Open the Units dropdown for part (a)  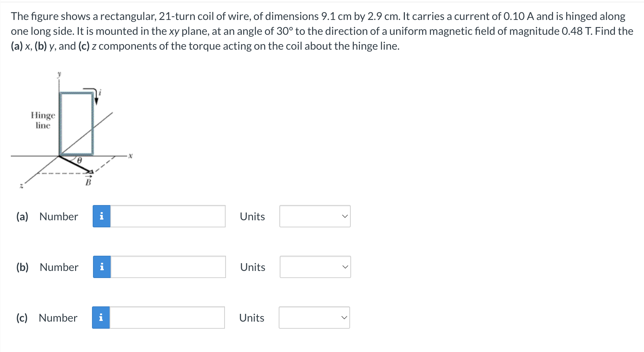coord(315,216)
